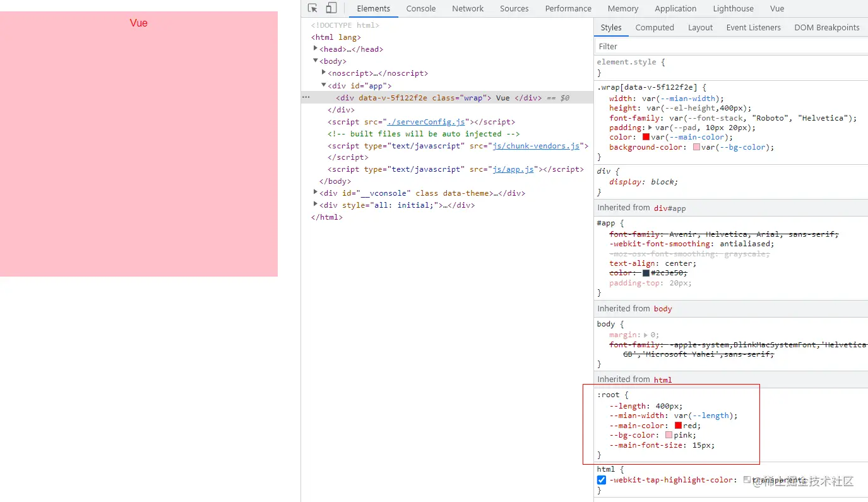
Task: Open the ellipsis menu beside the selected wrap div
Action: coord(306,98)
